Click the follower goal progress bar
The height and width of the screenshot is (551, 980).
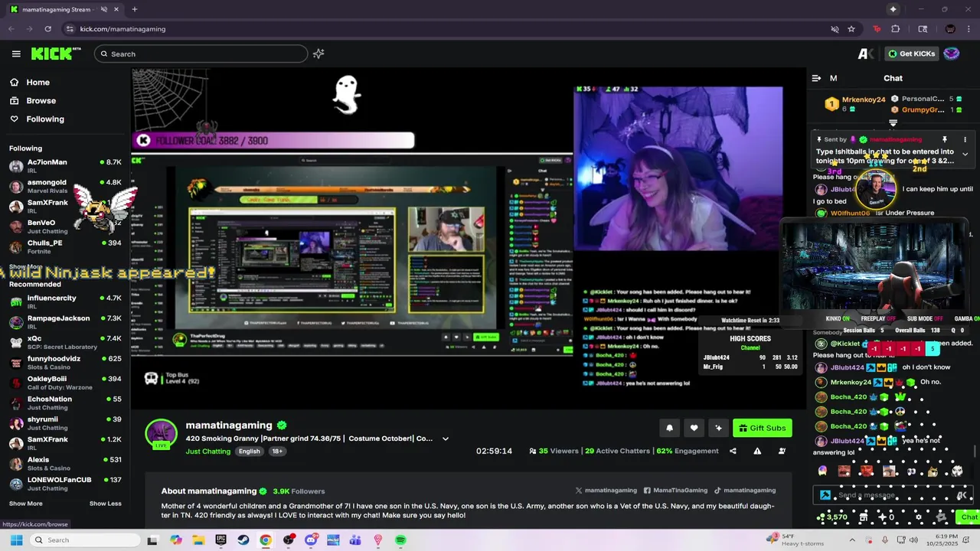coord(274,140)
